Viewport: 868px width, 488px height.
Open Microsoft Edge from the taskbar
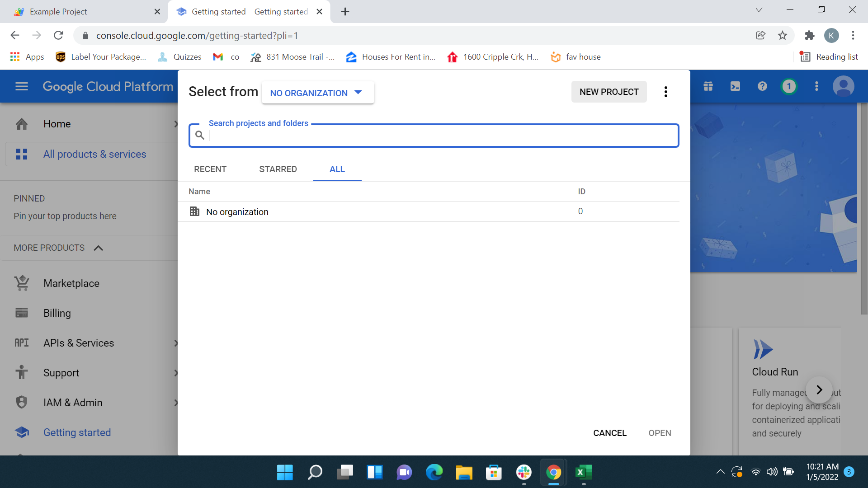434,473
